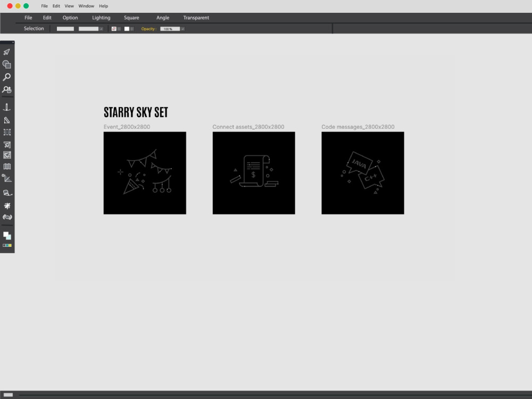Select the anchor tool in left toolbar
532x399 pixels.
tap(7, 107)
